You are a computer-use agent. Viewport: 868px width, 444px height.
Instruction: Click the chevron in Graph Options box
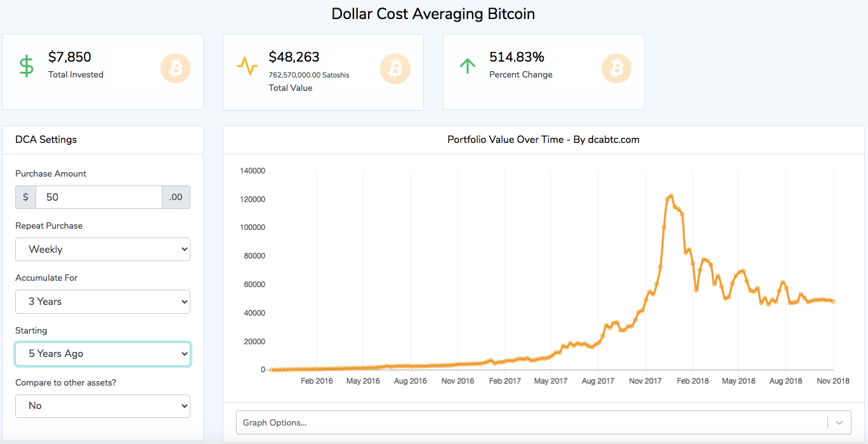[840, 422]
